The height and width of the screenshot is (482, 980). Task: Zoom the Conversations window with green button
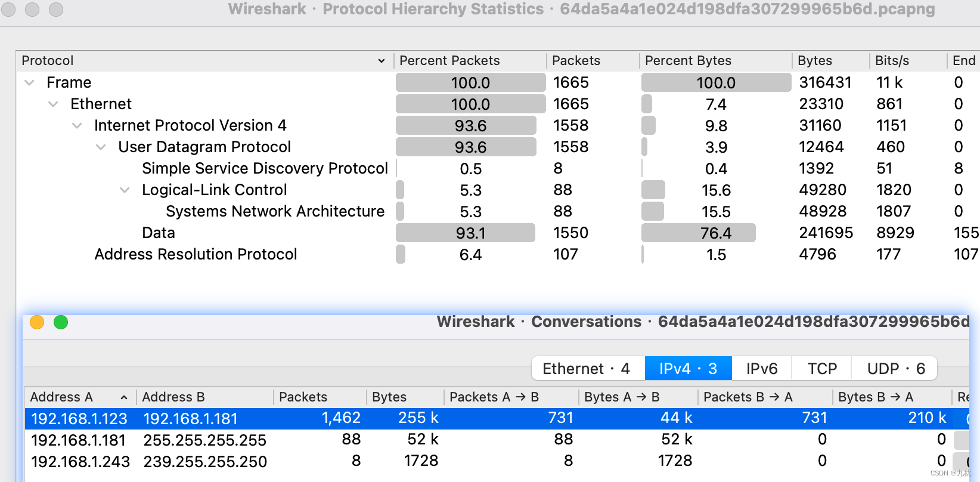[x=61, y=322]
